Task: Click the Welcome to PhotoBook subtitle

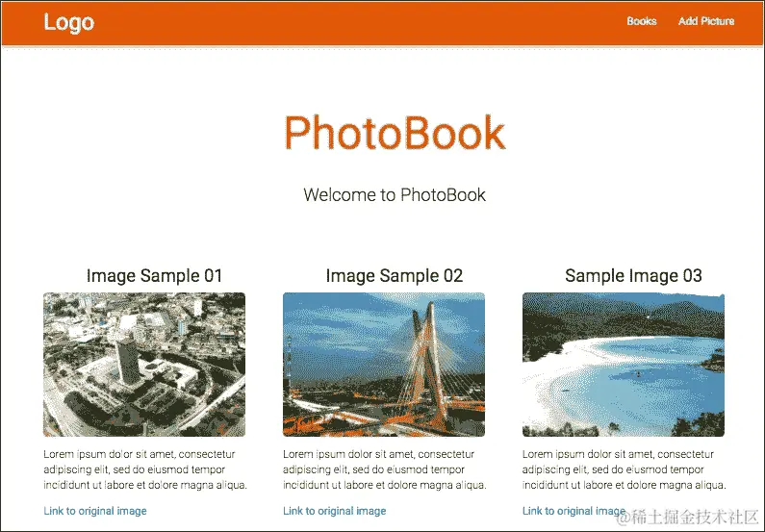Action: 395,194
